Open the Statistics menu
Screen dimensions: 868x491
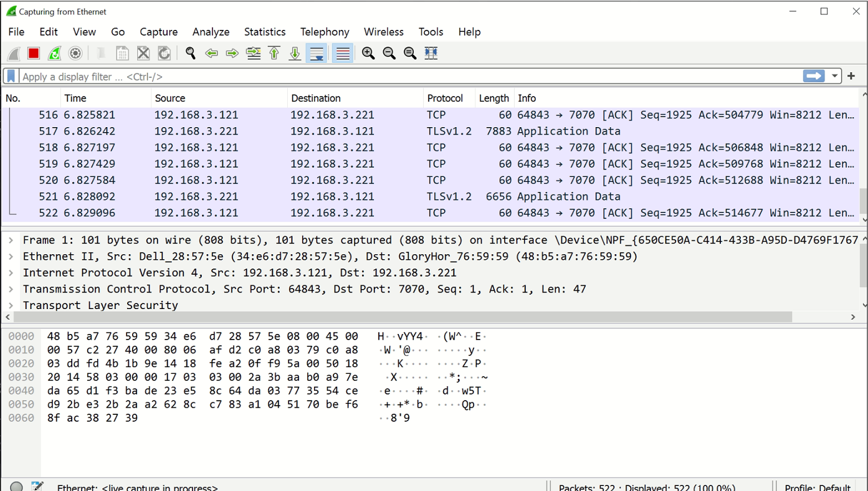(265, 32)
